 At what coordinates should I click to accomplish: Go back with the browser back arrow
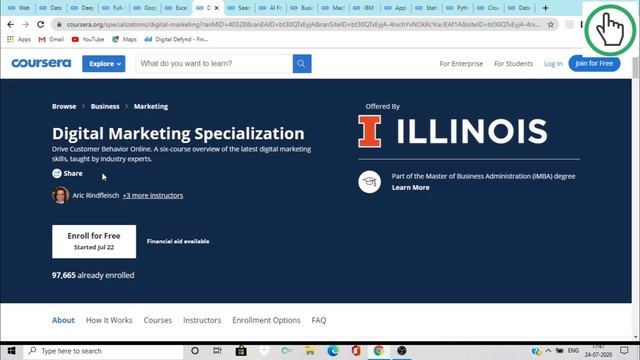[11, 24]
